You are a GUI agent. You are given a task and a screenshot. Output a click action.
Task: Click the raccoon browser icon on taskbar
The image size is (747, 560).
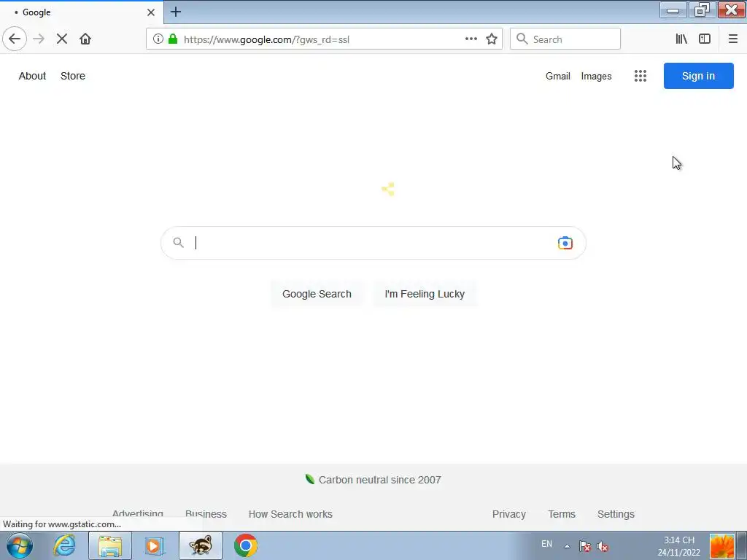[201, 545]
